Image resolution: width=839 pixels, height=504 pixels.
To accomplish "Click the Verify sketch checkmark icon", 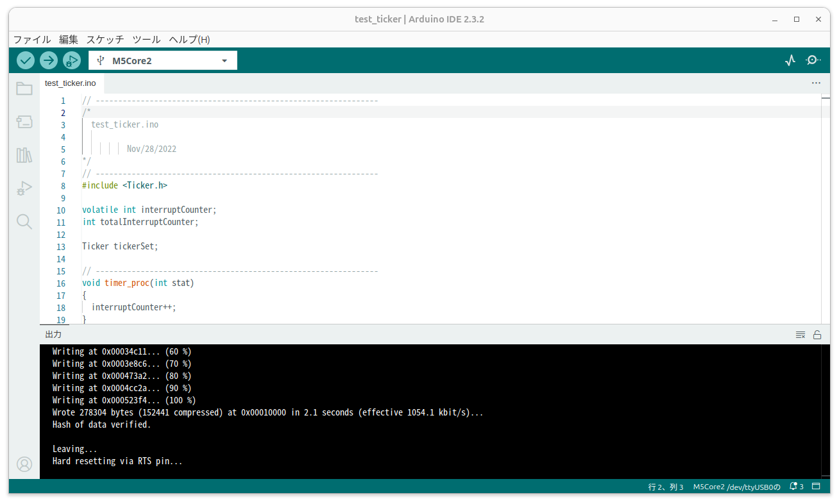I will pyautogui.click(x=25, y=60).
